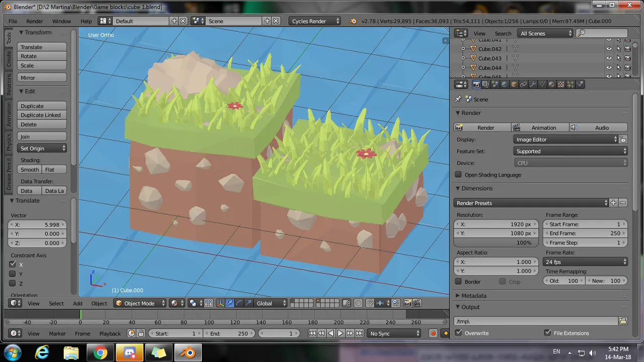Expand Cube.042 in the outliner tree
Screen dimensions: 644x362
(463, 49)
